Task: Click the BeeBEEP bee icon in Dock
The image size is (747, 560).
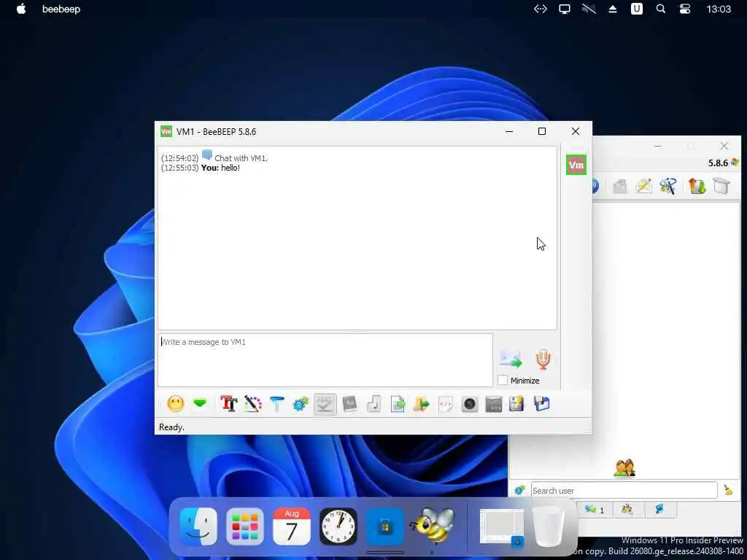Action: [x=433, y=526]
